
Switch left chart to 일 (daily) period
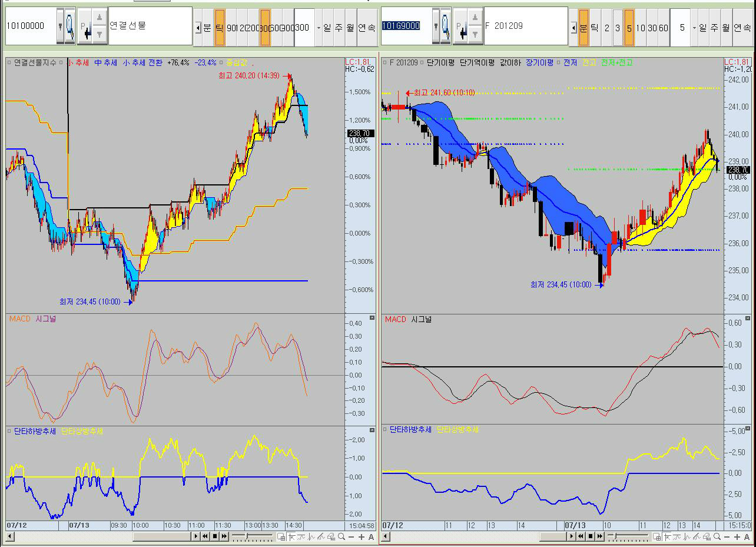(327, 28)
